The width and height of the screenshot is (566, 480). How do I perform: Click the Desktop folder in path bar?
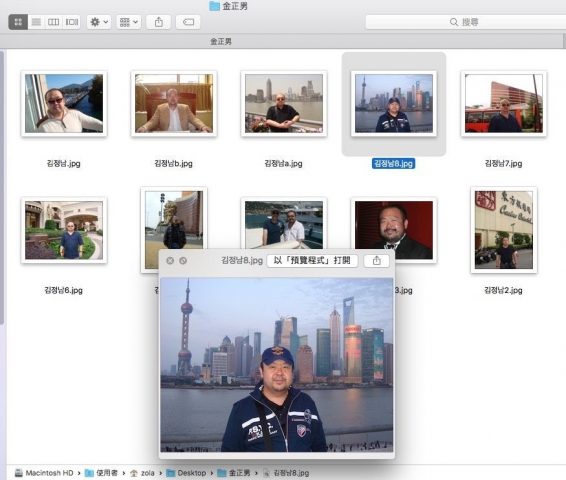(x=186, y=473)
